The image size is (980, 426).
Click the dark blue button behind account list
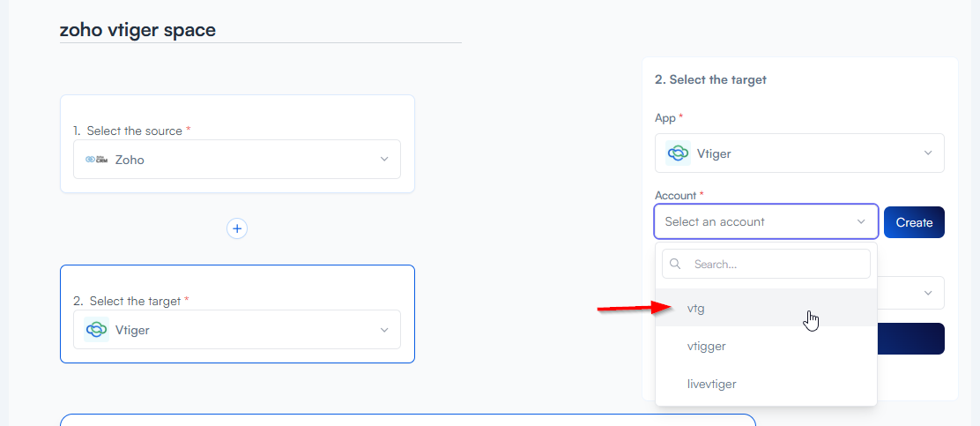pyautogui.click(x=911, y=339)
